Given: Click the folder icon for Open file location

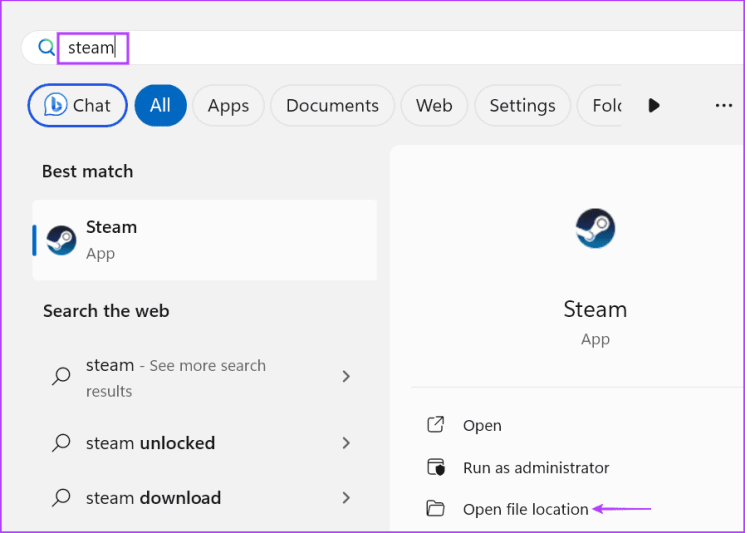Looking at the screenshot, I should (x=435, y=509).
